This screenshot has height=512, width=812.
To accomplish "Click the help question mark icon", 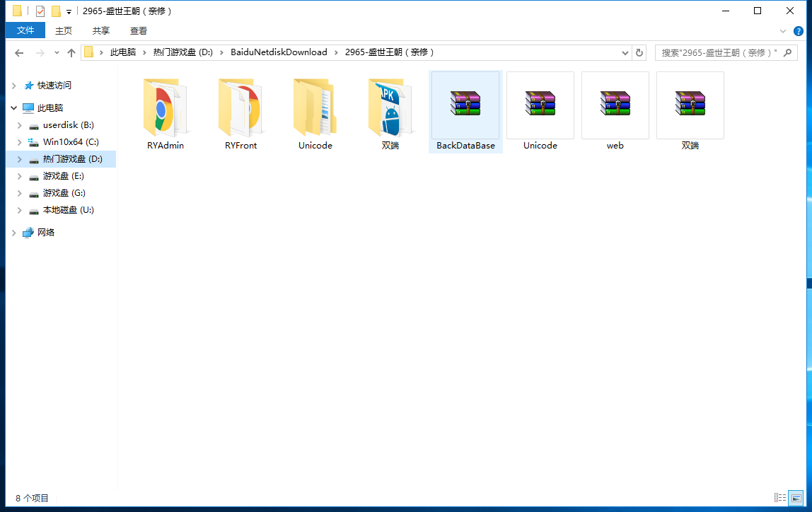I will click(799, 31).
